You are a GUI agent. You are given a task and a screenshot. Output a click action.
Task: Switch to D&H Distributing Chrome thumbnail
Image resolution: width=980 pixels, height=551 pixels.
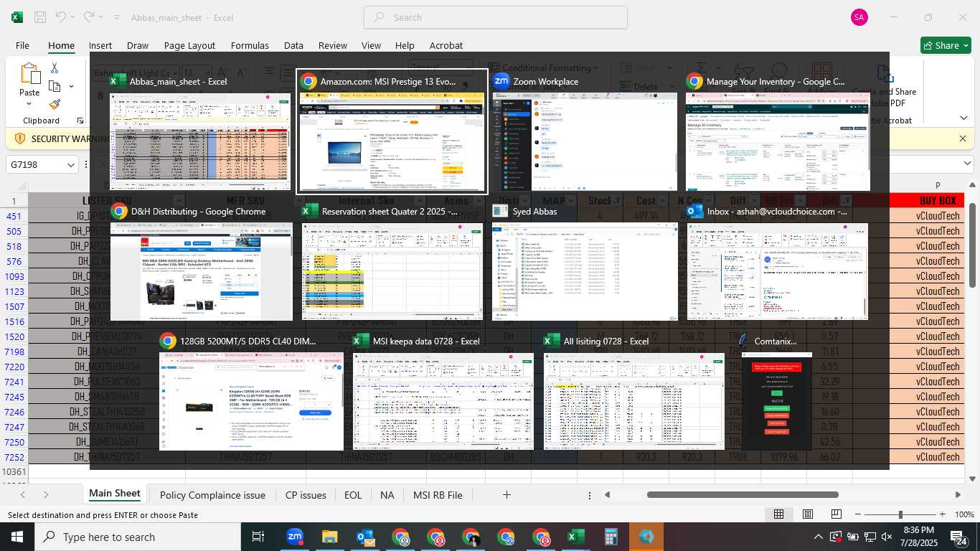[x=202, y=261]
